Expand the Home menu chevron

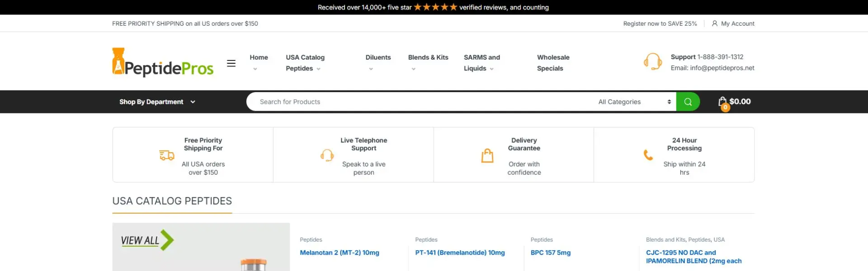(255, 69)
